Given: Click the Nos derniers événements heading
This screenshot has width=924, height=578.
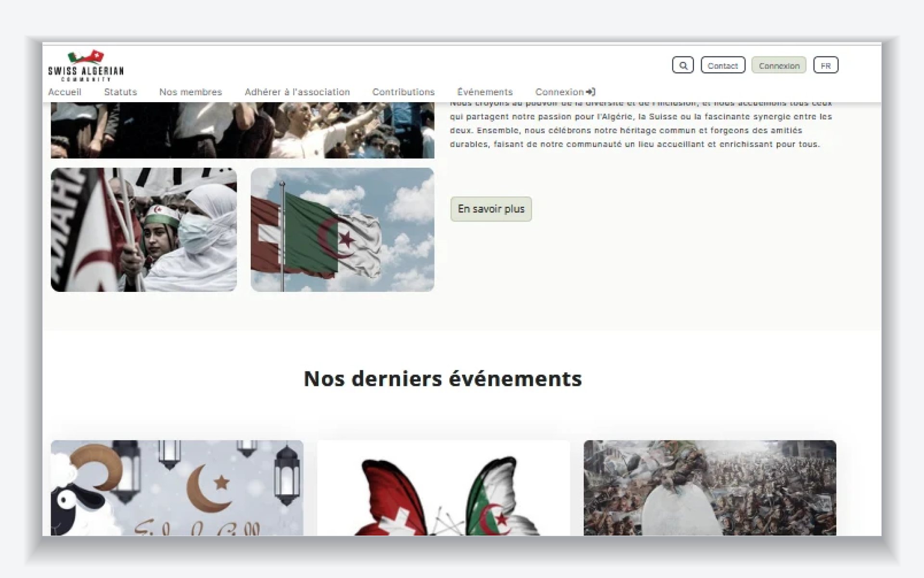Looking at the screenshot, I should (x=443, y=379).
